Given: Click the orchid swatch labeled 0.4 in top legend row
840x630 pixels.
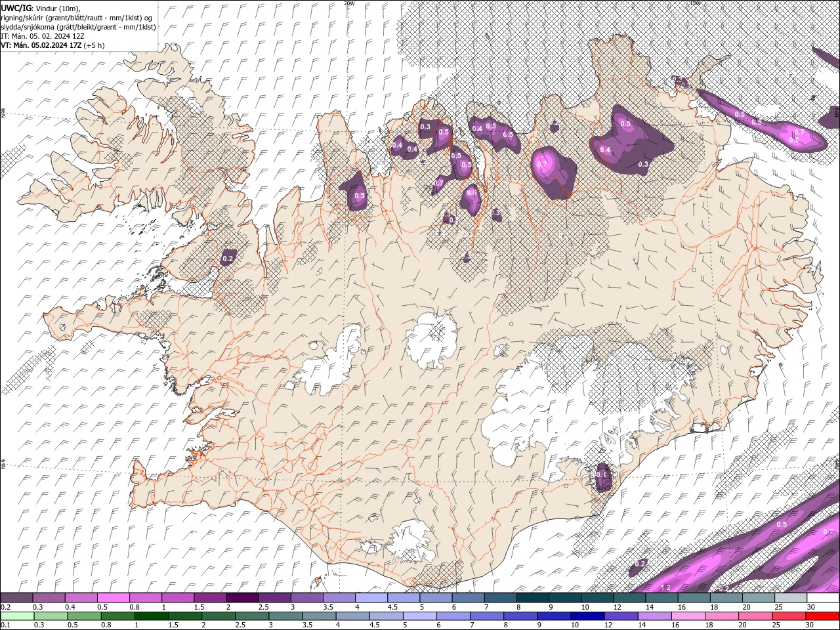Looking at the screenshot, I should (81, 598).
